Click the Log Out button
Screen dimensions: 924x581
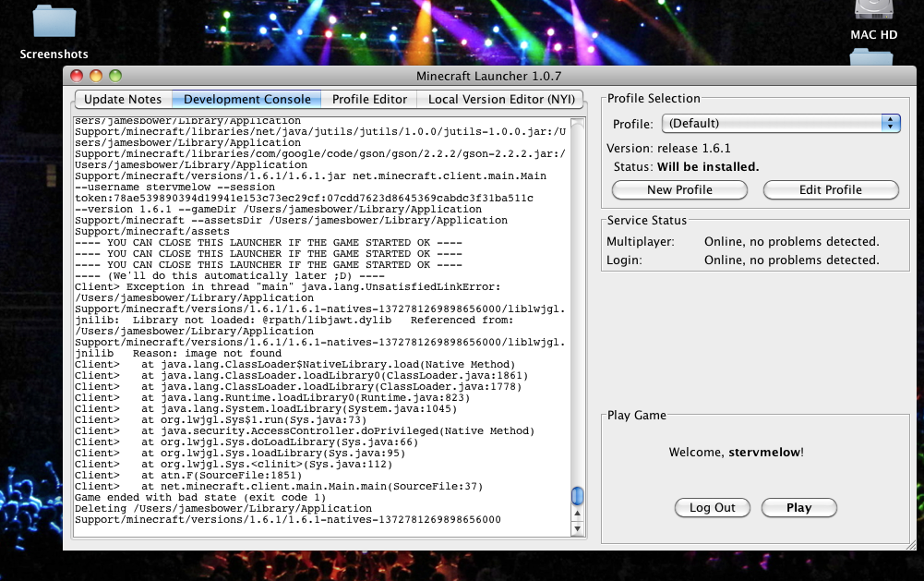click(713, 507)
